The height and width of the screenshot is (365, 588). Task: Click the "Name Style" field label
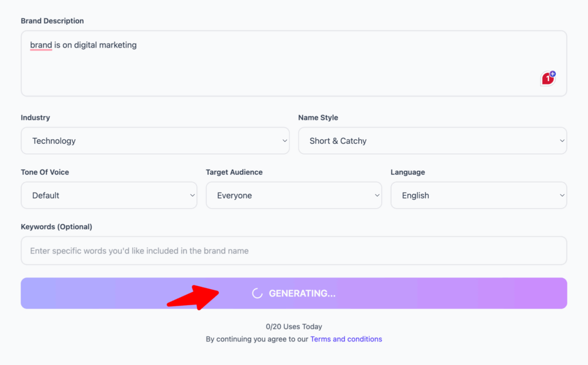318,117
